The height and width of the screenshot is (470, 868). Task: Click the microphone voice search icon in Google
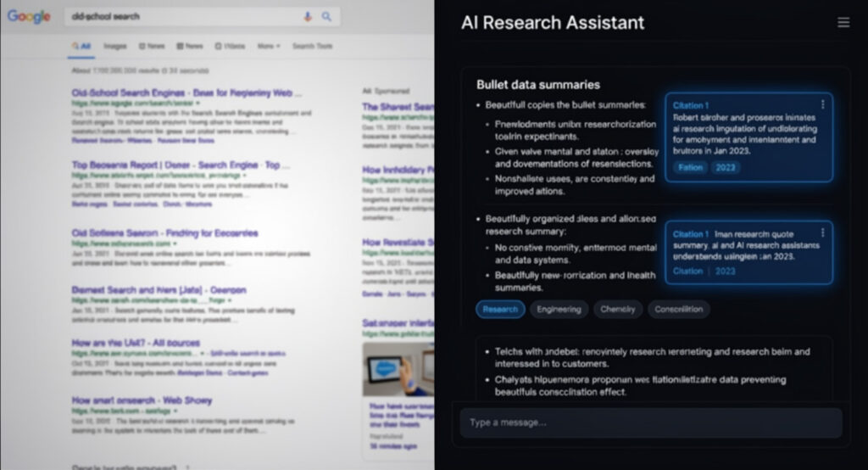(308, 17)
